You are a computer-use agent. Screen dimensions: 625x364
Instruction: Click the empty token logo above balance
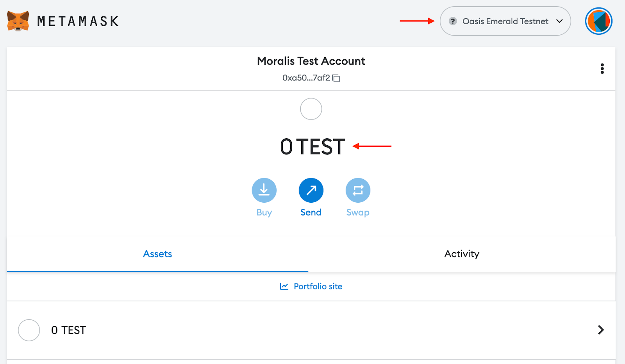311,109
